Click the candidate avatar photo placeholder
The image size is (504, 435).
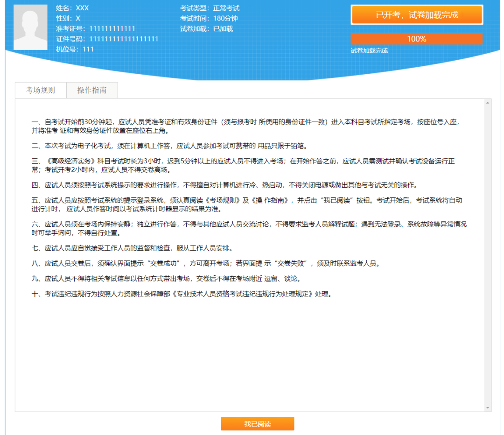pyautogui.click(x=30, y=27)
